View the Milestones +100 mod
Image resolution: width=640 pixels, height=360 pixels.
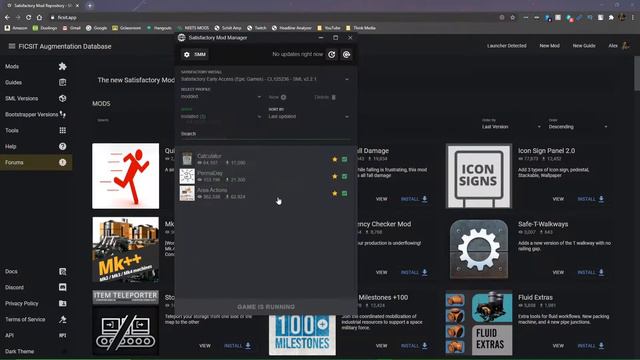click(x=381, y=346)
